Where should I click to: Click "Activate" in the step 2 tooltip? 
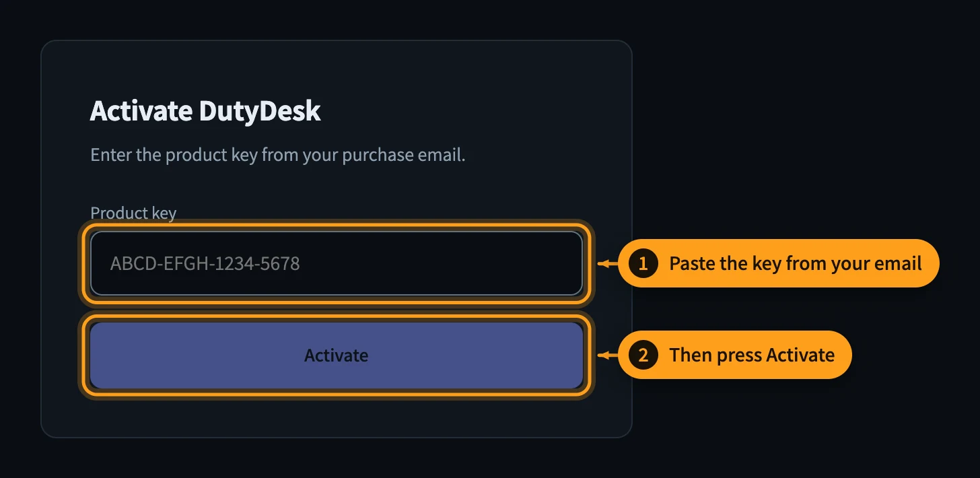800,355
